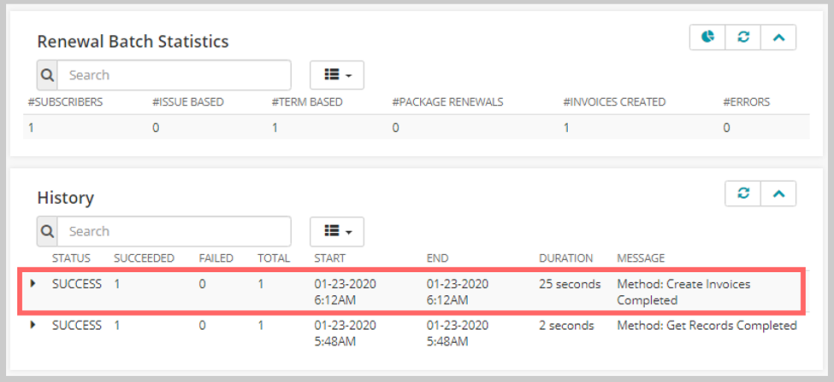The height and width of the screenshot is (382, 834).
Task: Open column list dropdown in History
Action: [x=337, y=231]
